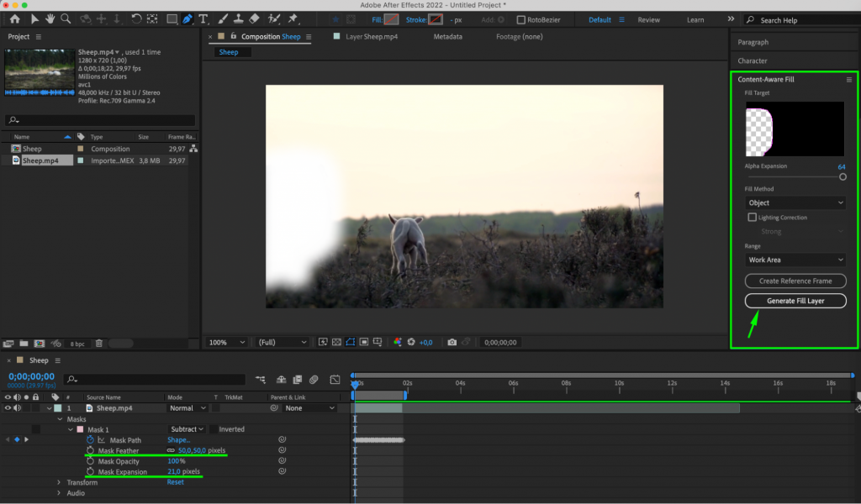Take a snapshot with the camera icon
861x504 pixels.
[452, 342]
